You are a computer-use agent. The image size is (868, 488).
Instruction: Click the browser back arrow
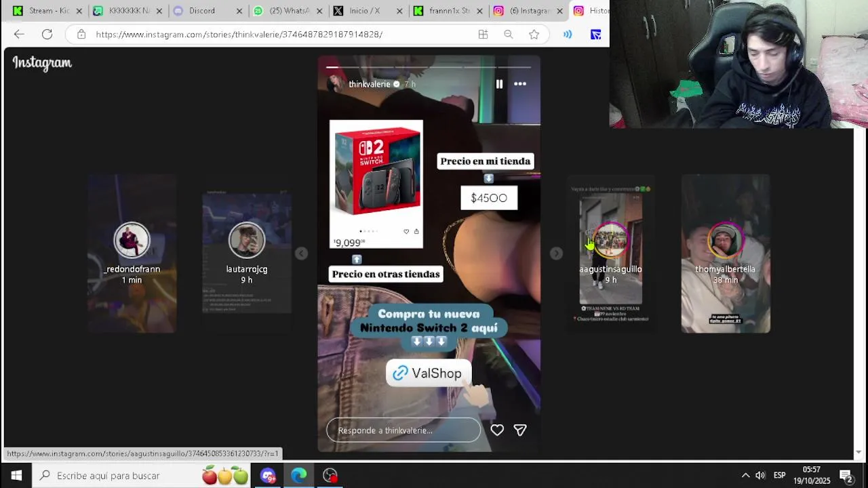click(19, 34)
